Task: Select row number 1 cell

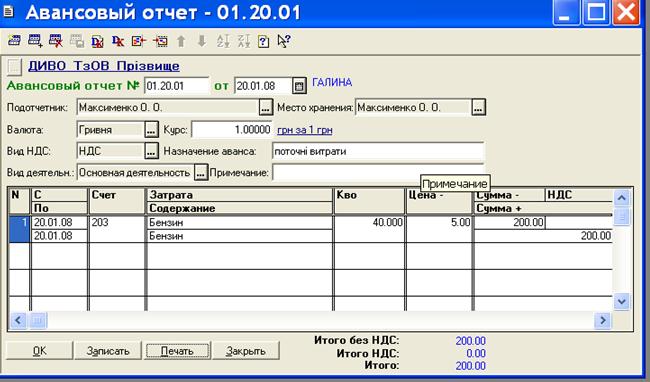Action: coord(19,229)
